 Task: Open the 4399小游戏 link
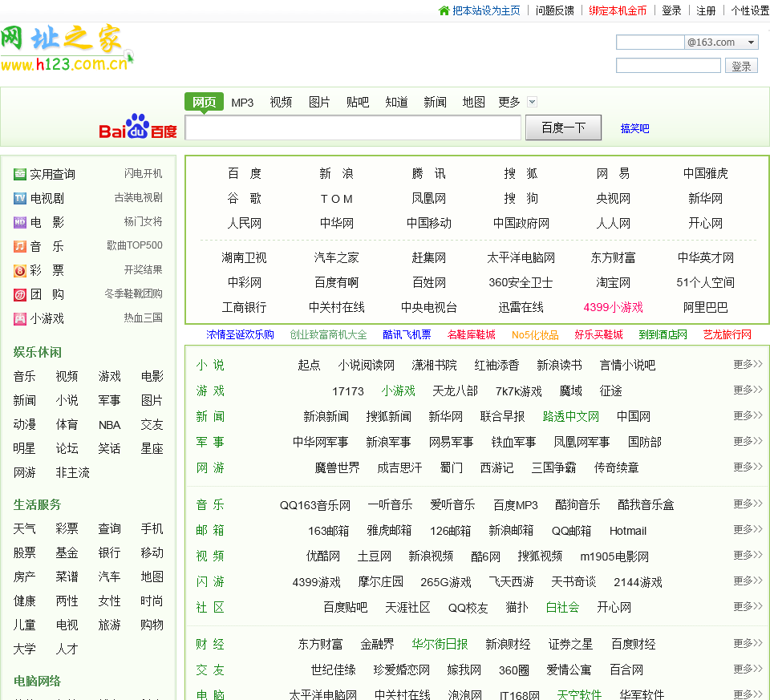[613, 307]
